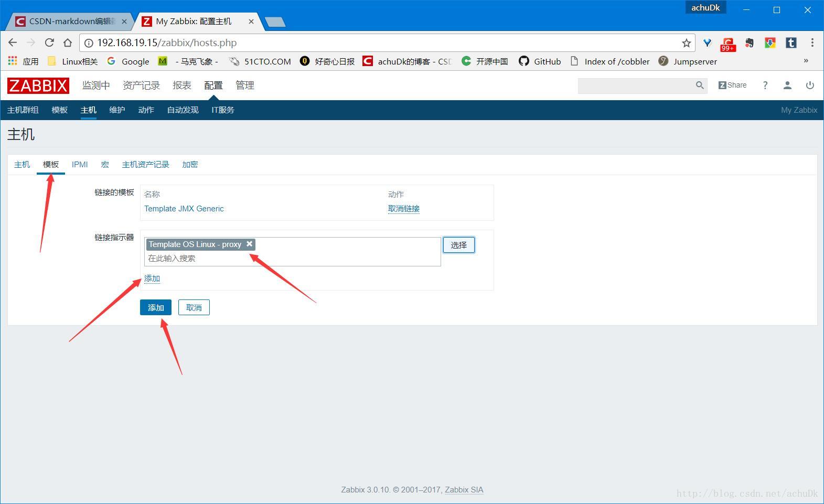Open 配置 top menu
The width and height of the screenshot is (824, 504).
[x=213, y=85]
